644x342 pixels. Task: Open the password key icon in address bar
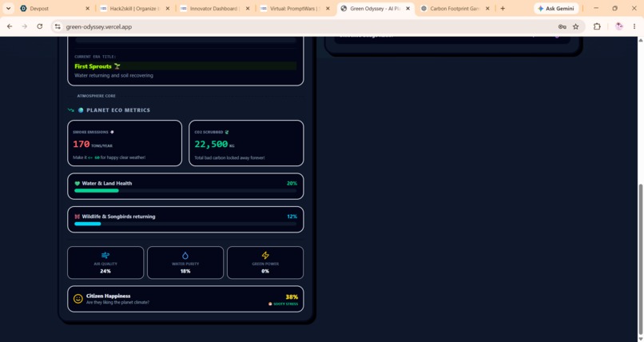tap(563, 26)
